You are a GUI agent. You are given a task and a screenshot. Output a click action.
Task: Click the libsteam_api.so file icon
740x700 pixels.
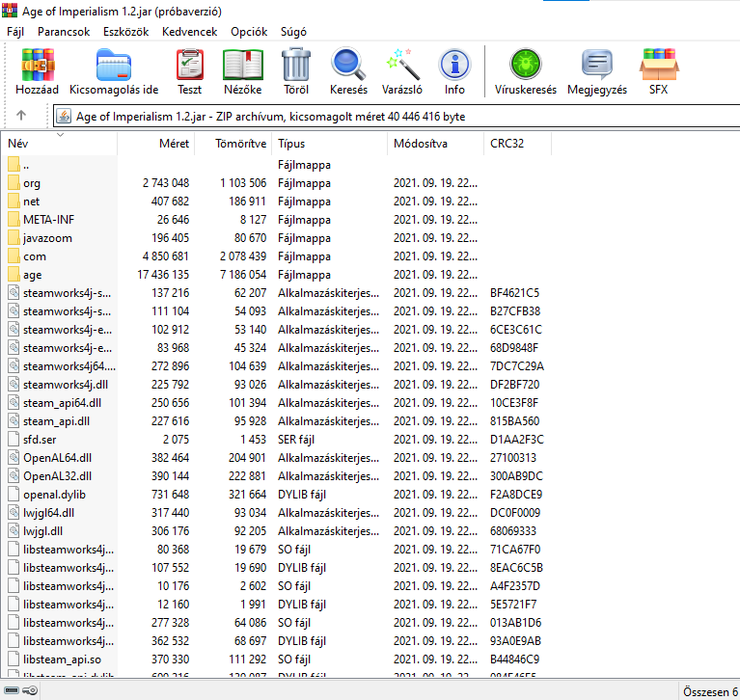coord(14,660)
